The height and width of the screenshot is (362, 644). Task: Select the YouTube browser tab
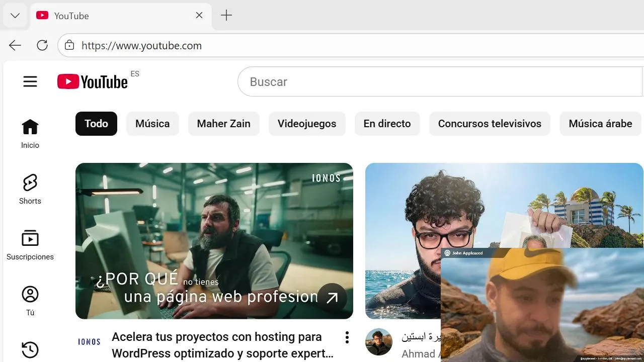[121, 16]
